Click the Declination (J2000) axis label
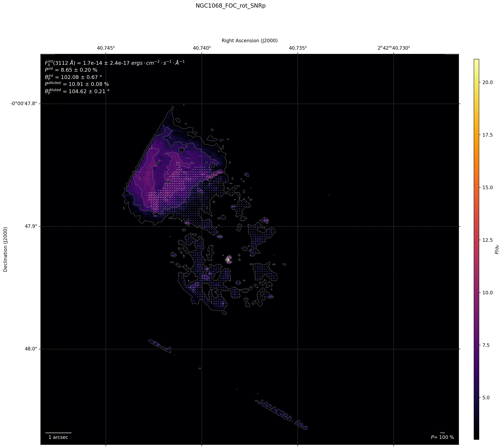Screen dimensions: 503x448 (5, 249)
